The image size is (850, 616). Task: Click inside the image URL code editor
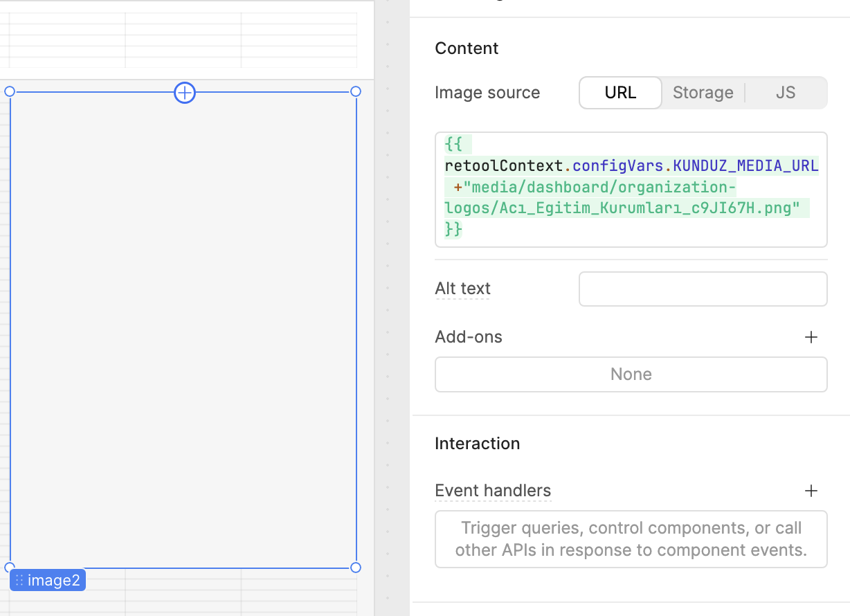point(631,190)
